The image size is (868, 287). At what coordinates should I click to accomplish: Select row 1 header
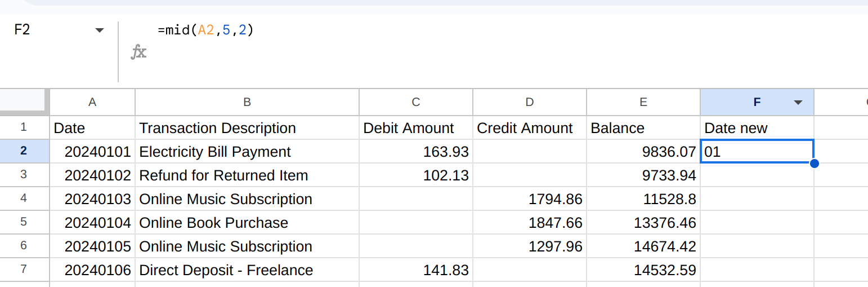24,128
